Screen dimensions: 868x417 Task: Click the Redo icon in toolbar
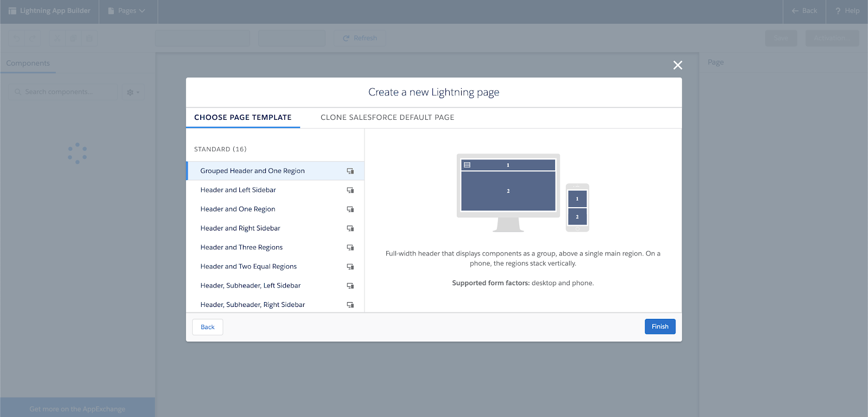coord(33,39)
